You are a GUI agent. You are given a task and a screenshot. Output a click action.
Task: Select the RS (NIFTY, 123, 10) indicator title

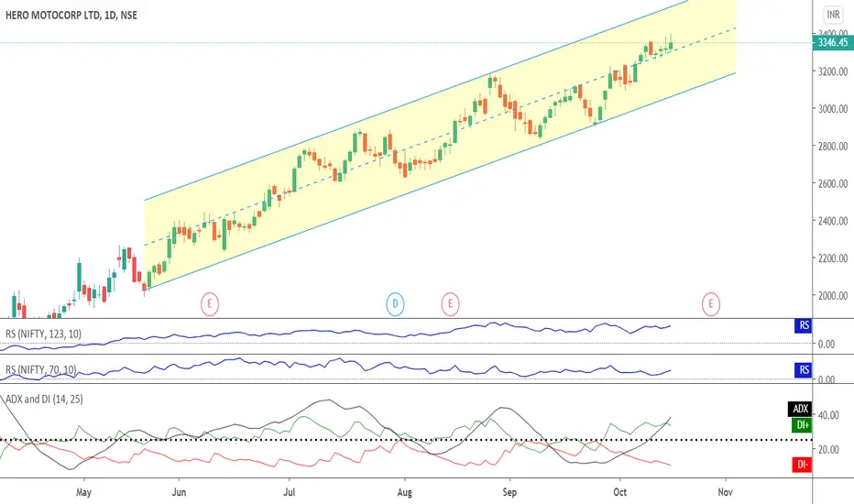click(44, 334)
